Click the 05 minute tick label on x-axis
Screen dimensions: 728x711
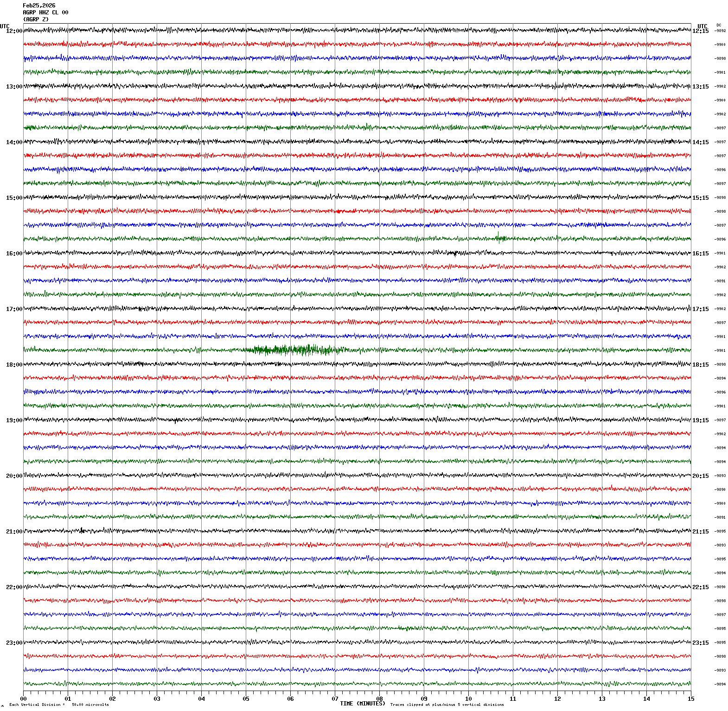point(246,699)
